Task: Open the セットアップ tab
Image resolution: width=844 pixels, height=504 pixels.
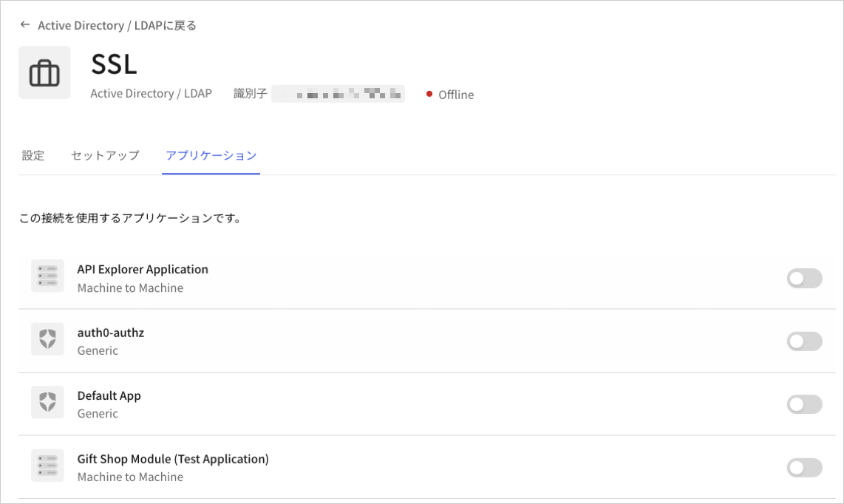Action: (x=103, y=155)
